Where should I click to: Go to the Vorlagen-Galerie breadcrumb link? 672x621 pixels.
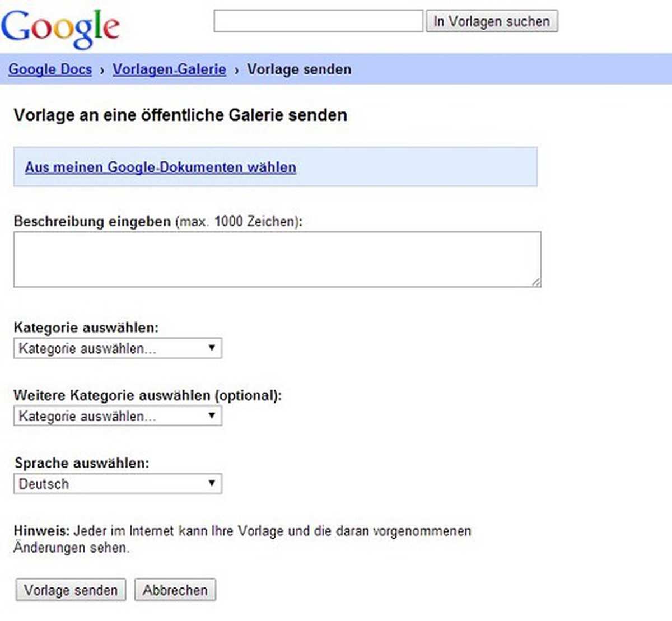(169, 69)
